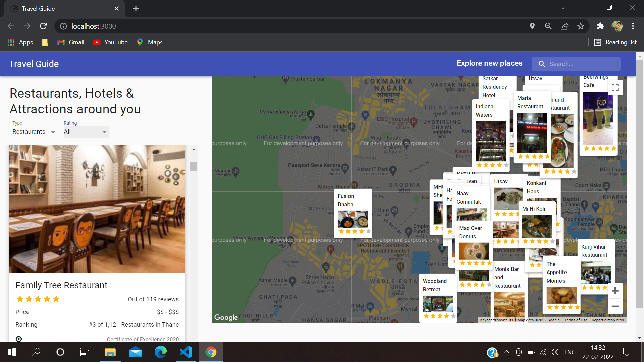Open the Chrome profile avatar

click(617, 26)
